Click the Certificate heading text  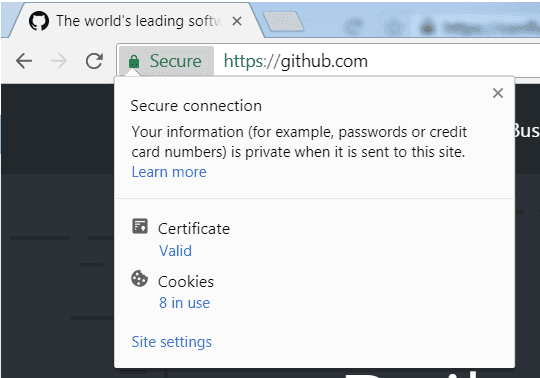tap(194, 229)
